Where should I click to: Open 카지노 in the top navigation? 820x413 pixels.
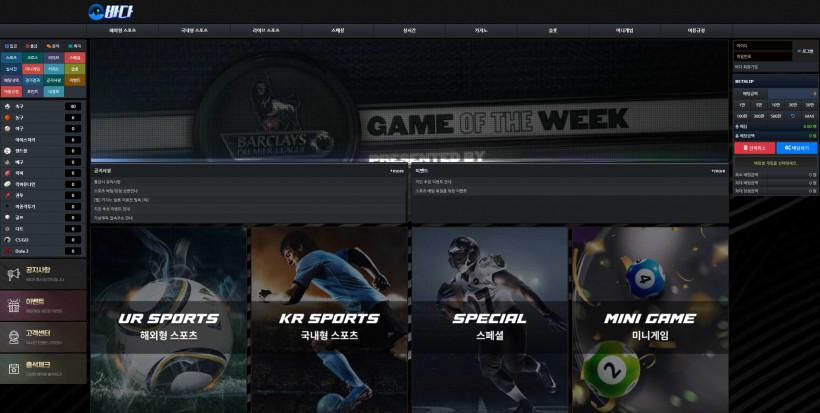[x=481, y=31]
